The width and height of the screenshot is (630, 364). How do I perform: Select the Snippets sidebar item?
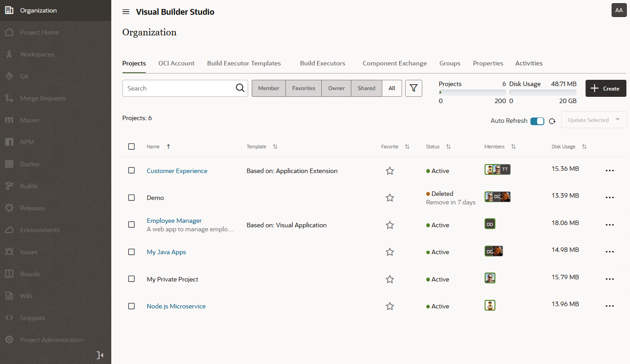[32, 318]
